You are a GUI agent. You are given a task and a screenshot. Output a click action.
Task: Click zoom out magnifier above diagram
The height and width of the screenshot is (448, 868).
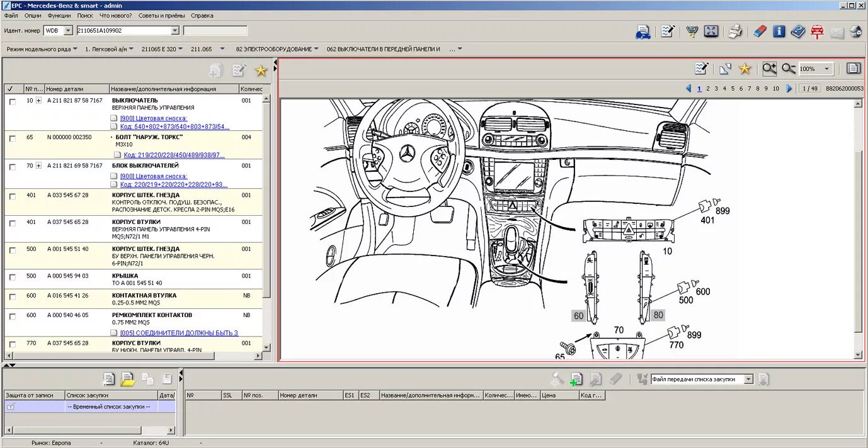[789, 69]
